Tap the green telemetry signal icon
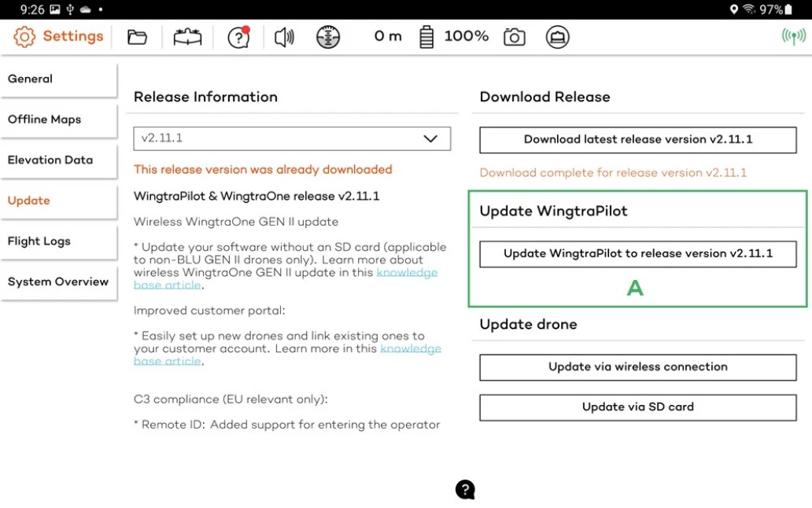Viewport: 812px width, 508px height. (794, 36)
